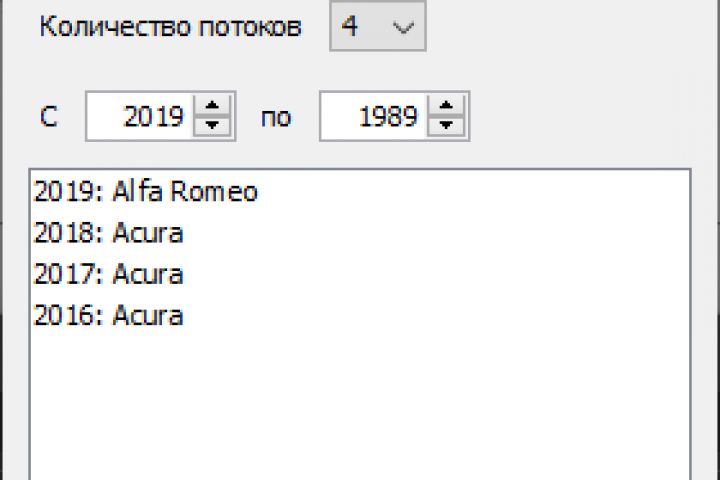Select the '2018: Acura' list entry
720x480 pixels.
click(108, 234)
